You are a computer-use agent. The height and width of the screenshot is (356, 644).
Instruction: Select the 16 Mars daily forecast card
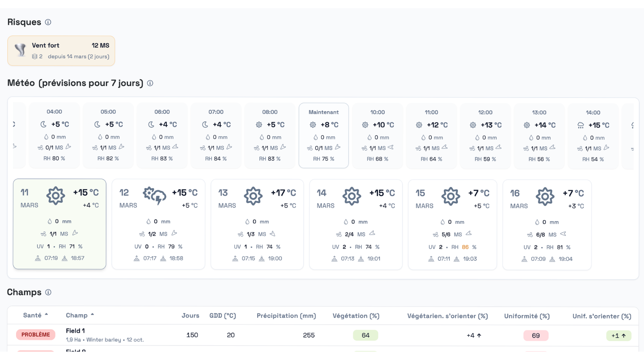547,225
